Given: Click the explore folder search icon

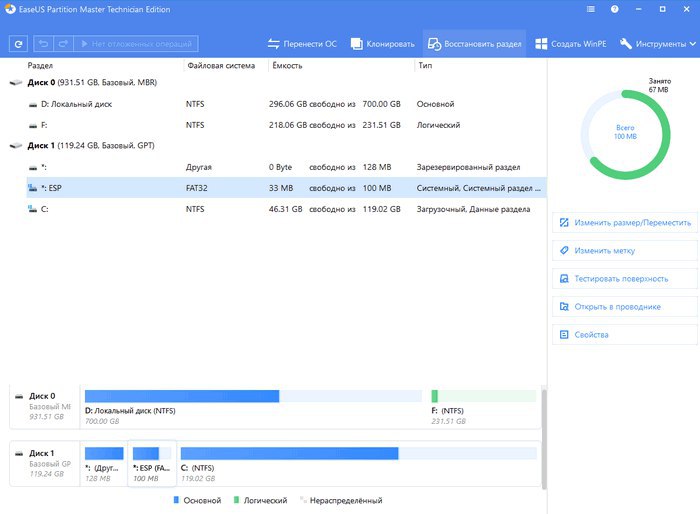Looking at the screenshot, I should (564, 307).
